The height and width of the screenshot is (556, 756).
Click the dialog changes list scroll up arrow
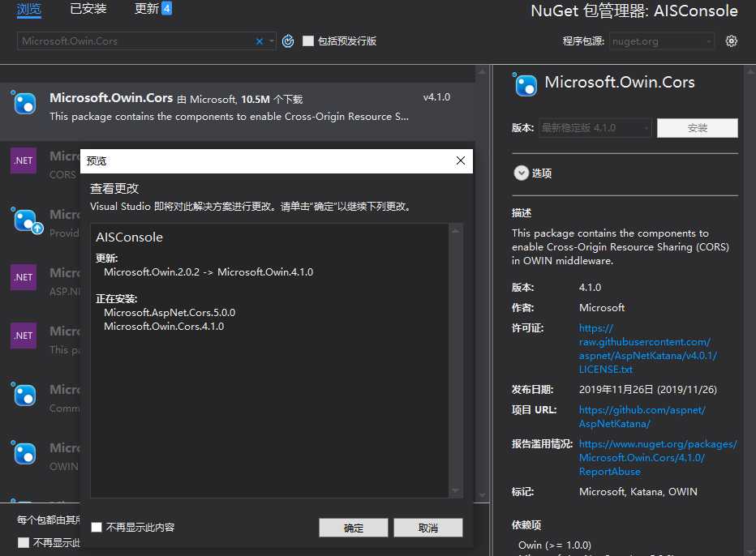(x=455, y=231)
